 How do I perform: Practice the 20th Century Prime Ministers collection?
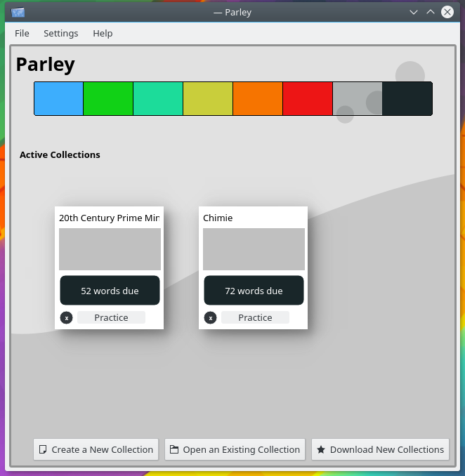click(x=111, y=318)
